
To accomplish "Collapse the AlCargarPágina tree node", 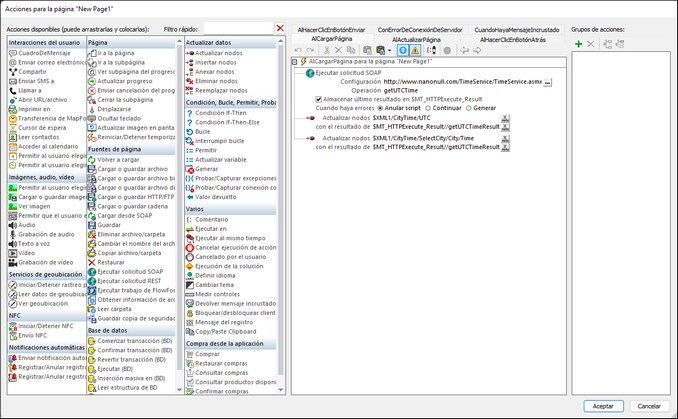I will [x=294, y=62].
